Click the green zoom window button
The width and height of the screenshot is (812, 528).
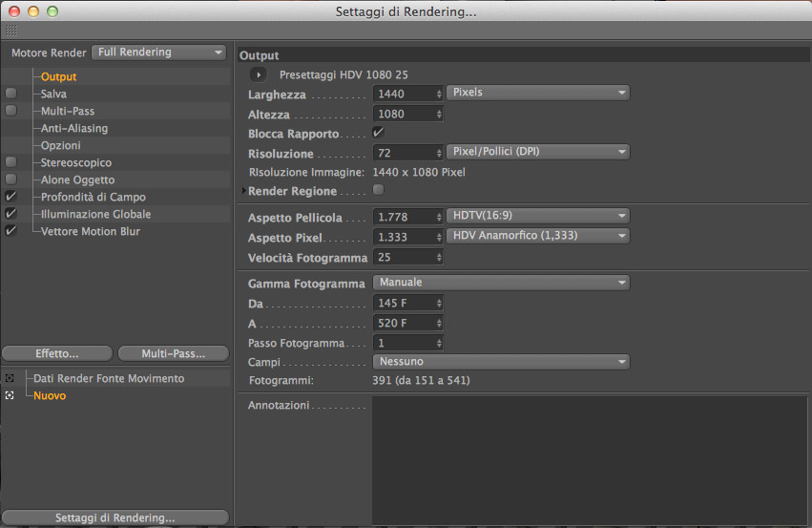[x=52, y=11]
